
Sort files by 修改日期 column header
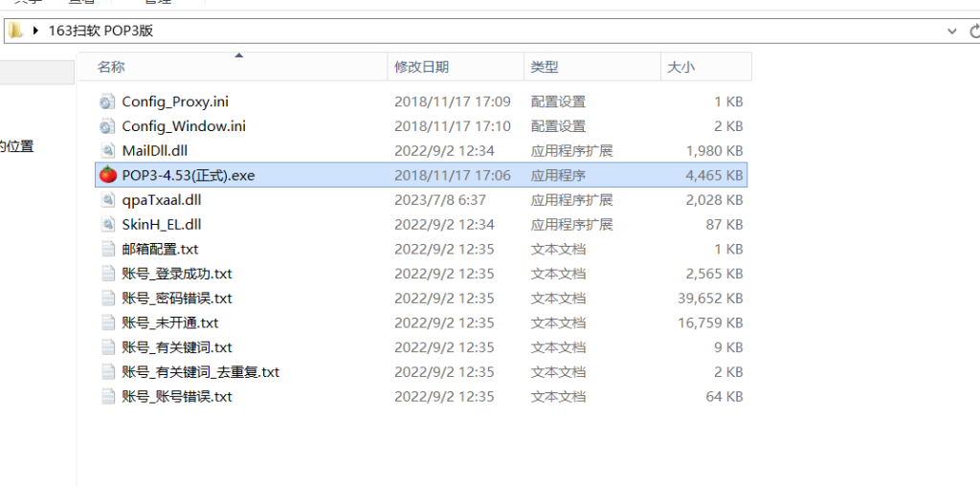coord(422,67)
